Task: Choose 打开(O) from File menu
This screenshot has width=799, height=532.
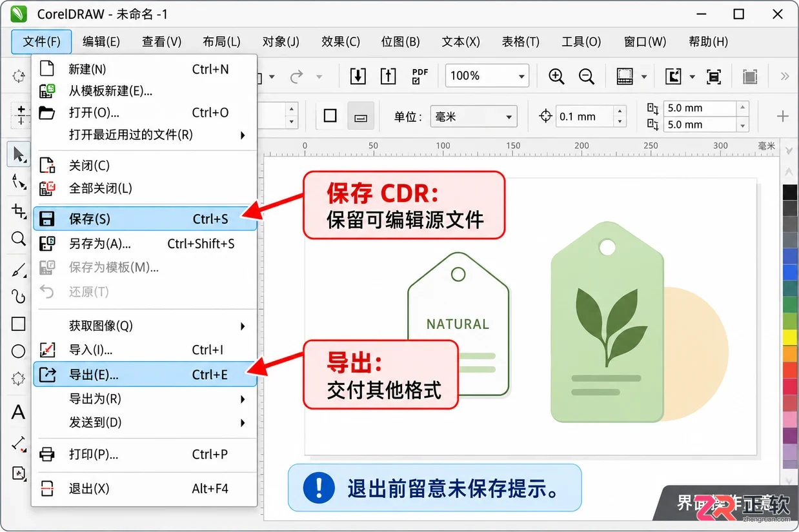Action: coord(145,112)
